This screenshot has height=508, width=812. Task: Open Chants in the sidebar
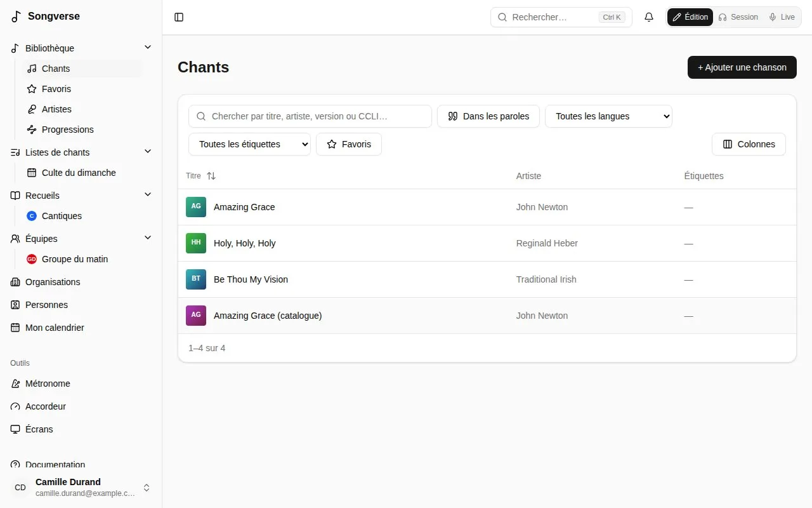coord(82,69)
